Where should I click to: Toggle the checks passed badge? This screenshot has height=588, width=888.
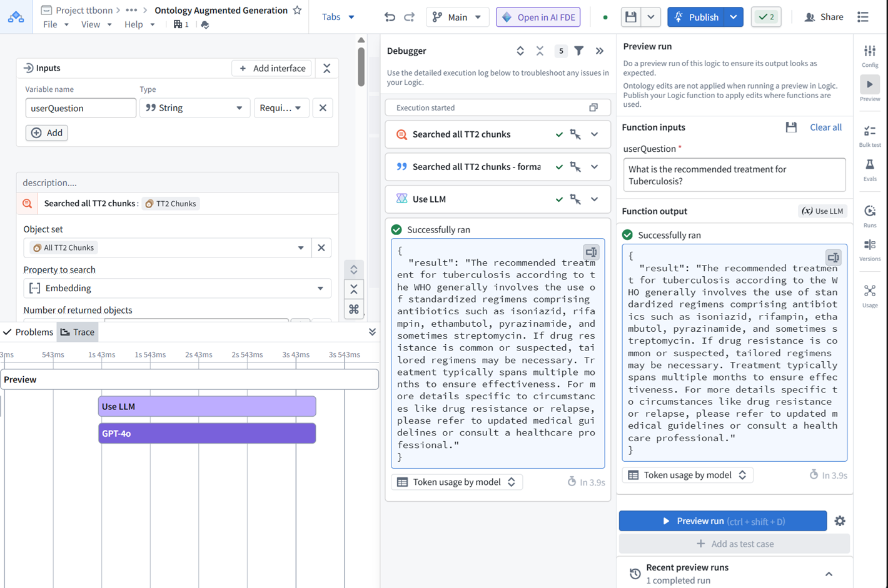(766, 17)
